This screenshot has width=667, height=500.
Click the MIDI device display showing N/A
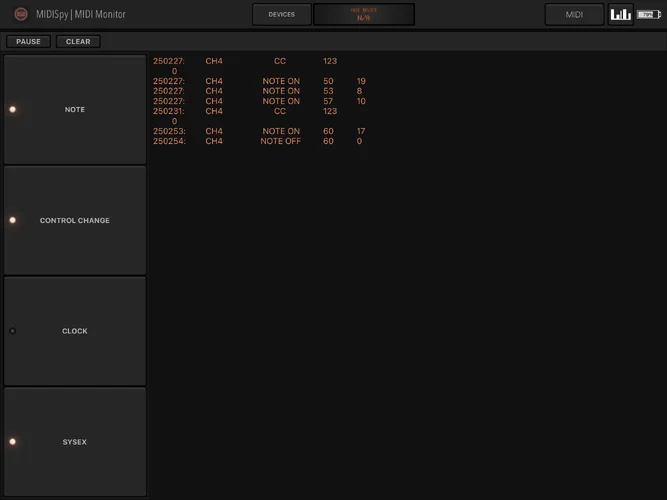(364, 14)
